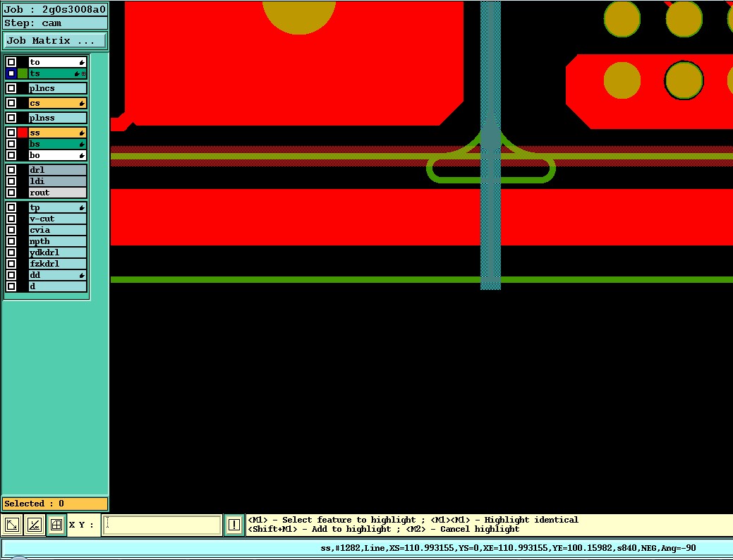Image resolution: width=733 pixels, height=560 pixels.
Task: Click the red color swatch of ss
Action: tap(23, 133)
